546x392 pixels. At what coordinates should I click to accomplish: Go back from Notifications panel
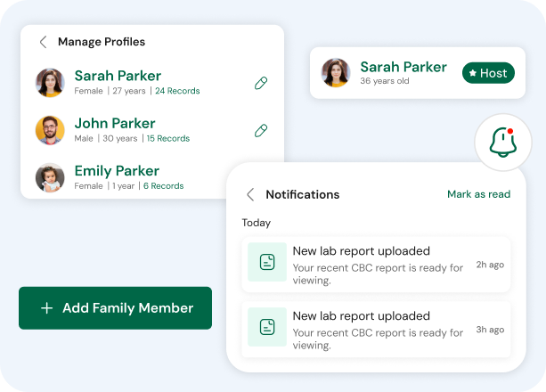(x=250, y=194)
